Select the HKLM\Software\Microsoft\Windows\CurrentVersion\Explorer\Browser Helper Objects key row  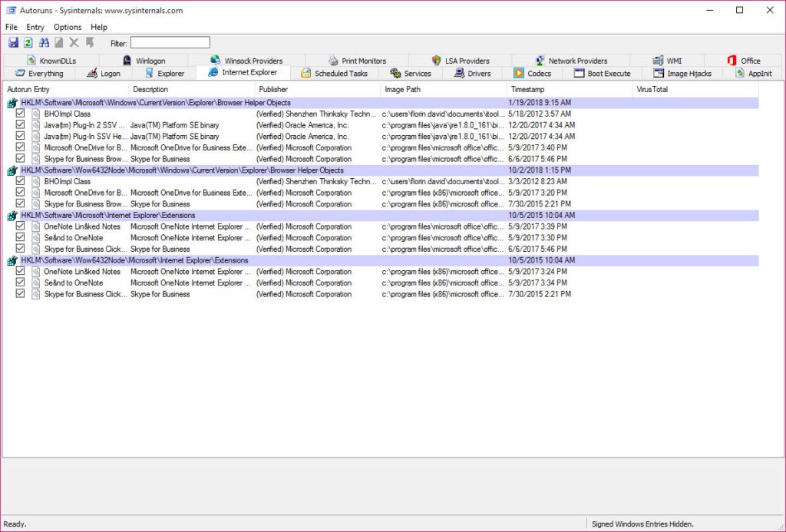point(382,103)
